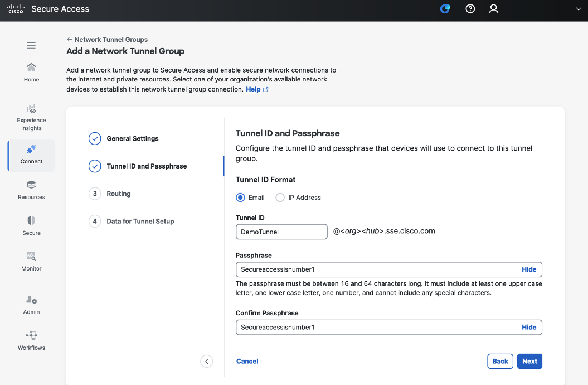Open the Help link
588x385 pixels.
(x=253, y=89)
